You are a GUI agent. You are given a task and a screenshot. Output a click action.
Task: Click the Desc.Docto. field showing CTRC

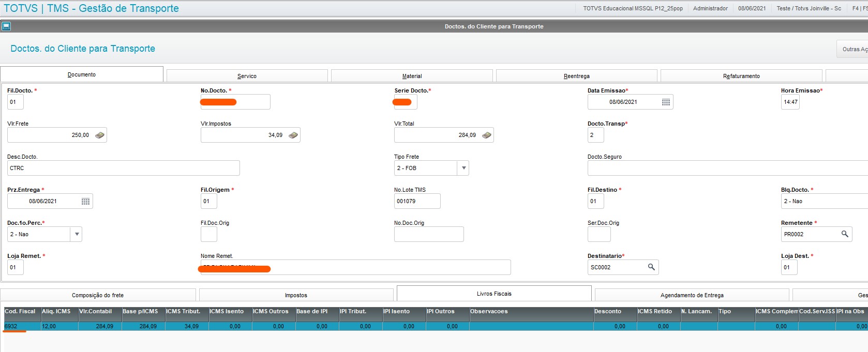pyautogui.click(x=123, y=168)
